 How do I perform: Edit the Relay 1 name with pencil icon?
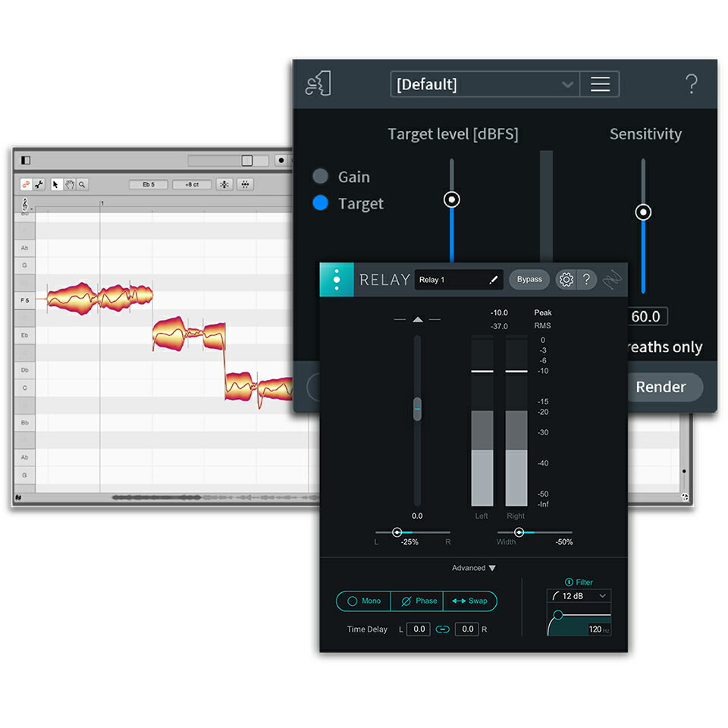[x=493, y=280]
